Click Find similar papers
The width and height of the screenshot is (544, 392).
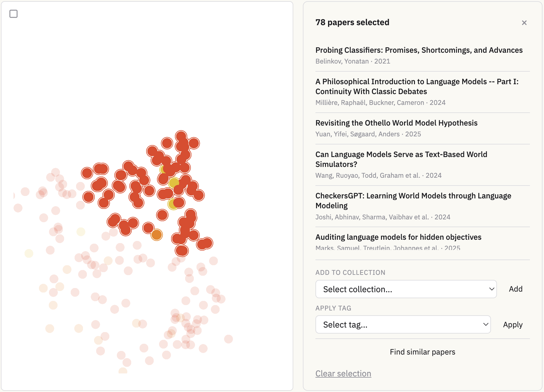[x=422, y=352]
